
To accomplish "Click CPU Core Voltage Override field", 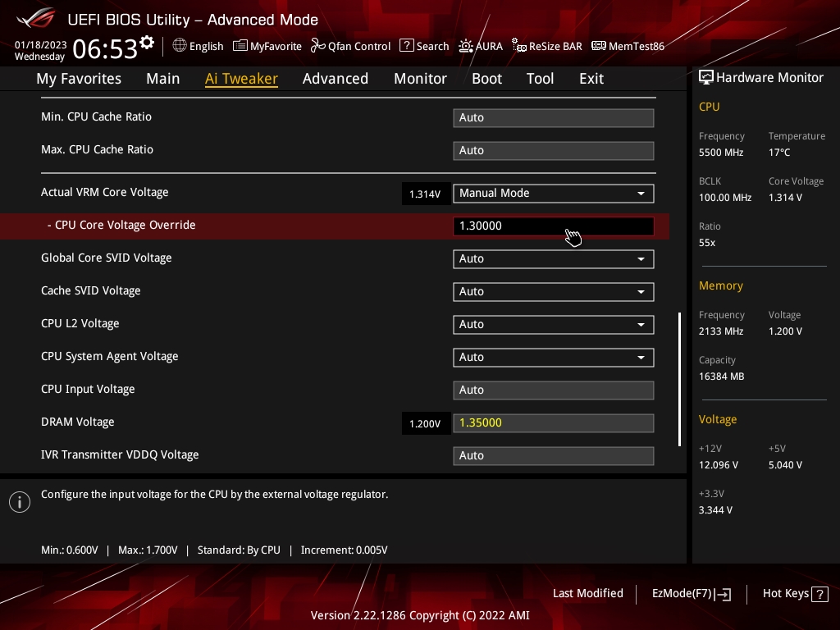I will pos(554,226).
